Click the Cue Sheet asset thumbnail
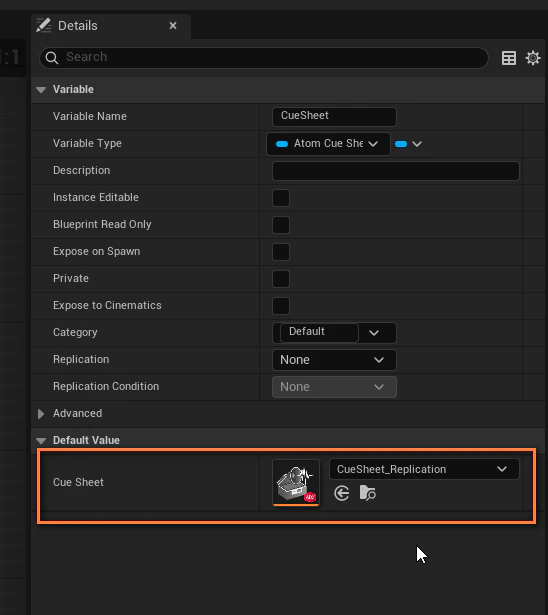 (x=296, y=483)
